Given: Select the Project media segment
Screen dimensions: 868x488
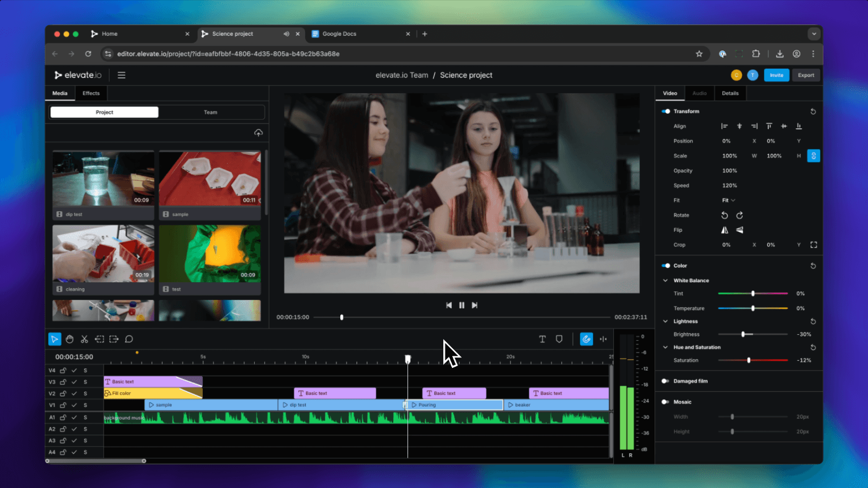Looking at the screenshot, I should pos(105,112).
